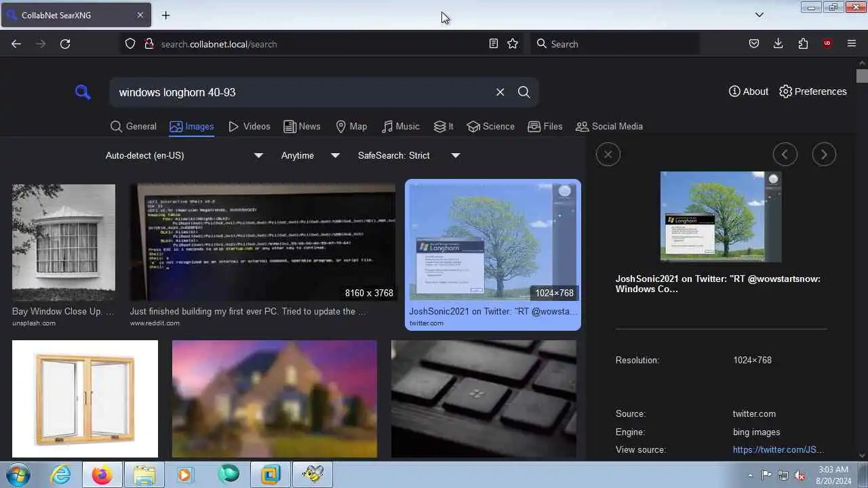Screen dimensions: 868x488
Task: Open the News tab
Action: [302, 127]
